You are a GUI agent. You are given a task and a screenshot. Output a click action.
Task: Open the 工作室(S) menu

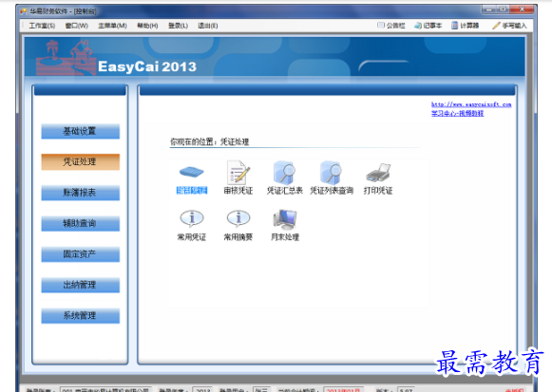pos(42,26)
